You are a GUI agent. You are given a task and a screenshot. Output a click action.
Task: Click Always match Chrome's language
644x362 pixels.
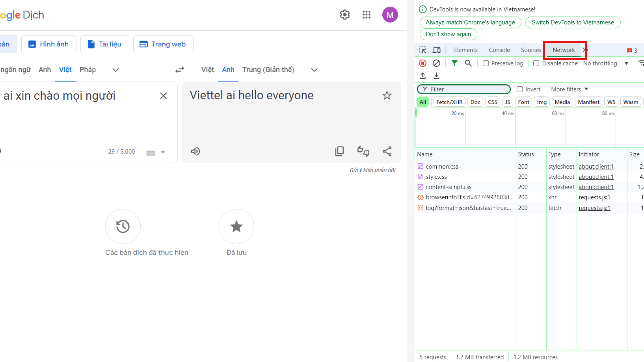[470, 22]
